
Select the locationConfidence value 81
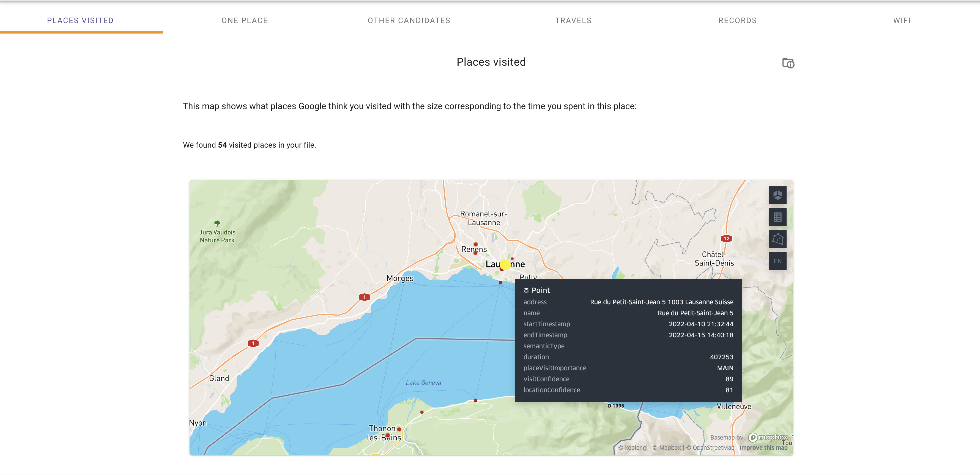tap(729, 390)
